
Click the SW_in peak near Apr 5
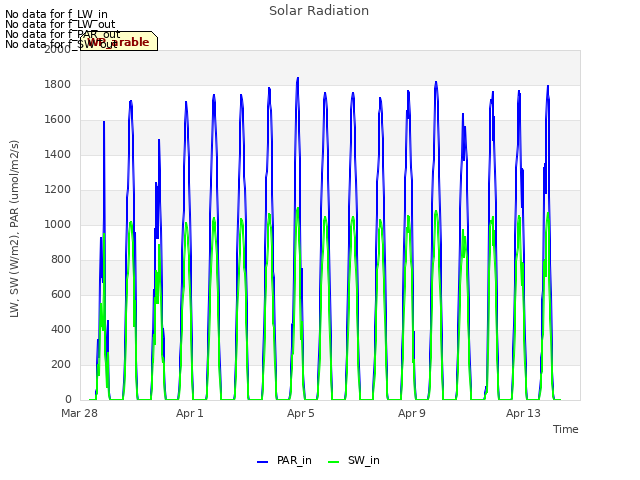(x=298, y=208)
